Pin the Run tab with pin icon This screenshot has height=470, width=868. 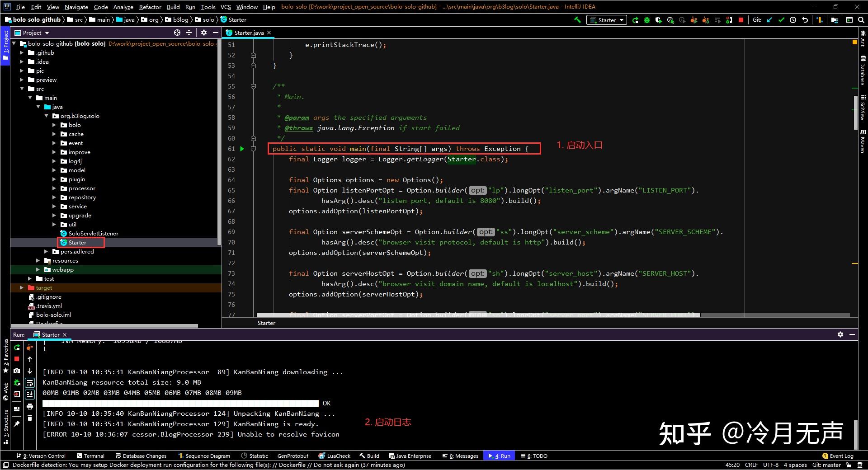[17, 423]
